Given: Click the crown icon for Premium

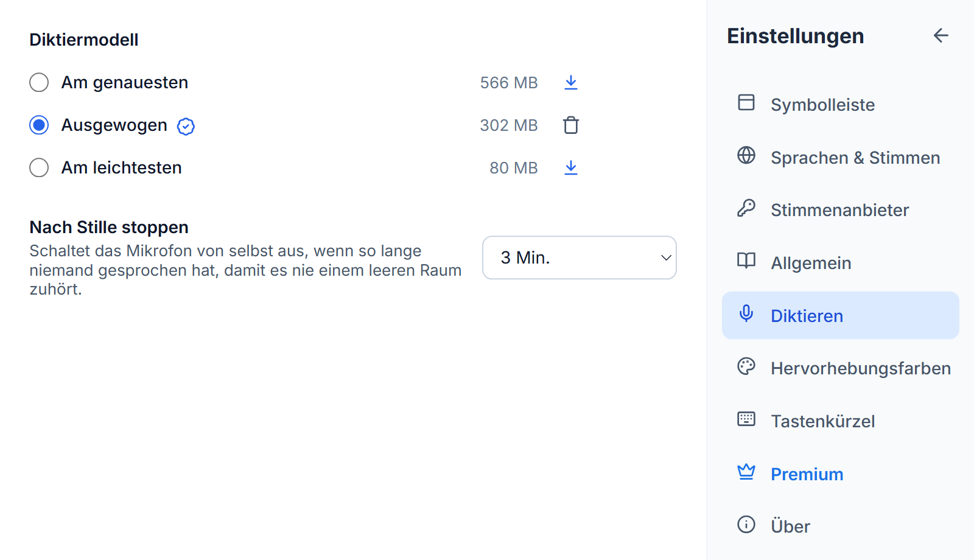Looking at the screenshot, I should (746, 472).
